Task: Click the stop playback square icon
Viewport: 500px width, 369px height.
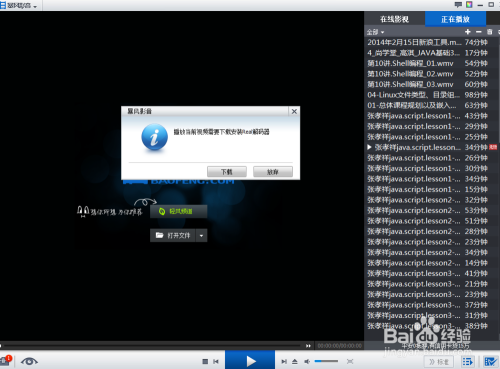Action: pos(205,361)
